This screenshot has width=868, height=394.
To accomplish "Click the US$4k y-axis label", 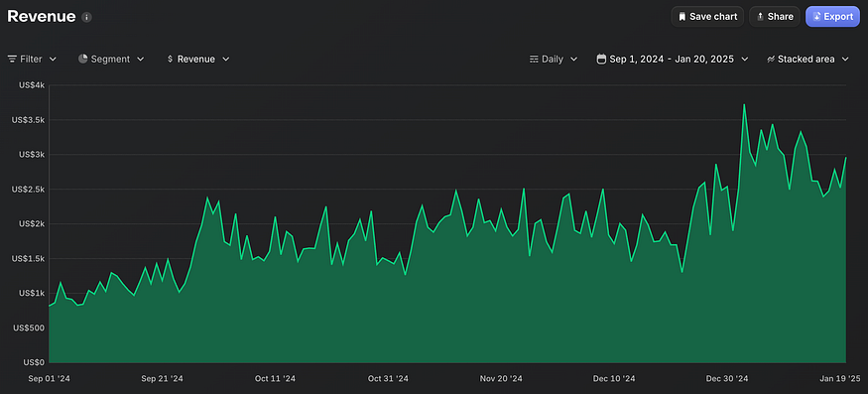I will [x=31, y=85].
